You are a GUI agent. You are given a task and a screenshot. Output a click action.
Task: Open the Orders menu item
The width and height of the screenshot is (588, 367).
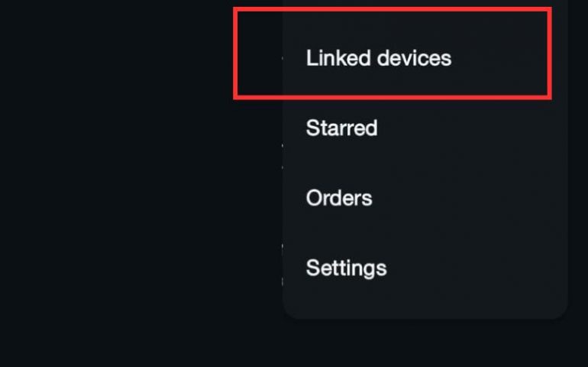[x=339, y=198]
